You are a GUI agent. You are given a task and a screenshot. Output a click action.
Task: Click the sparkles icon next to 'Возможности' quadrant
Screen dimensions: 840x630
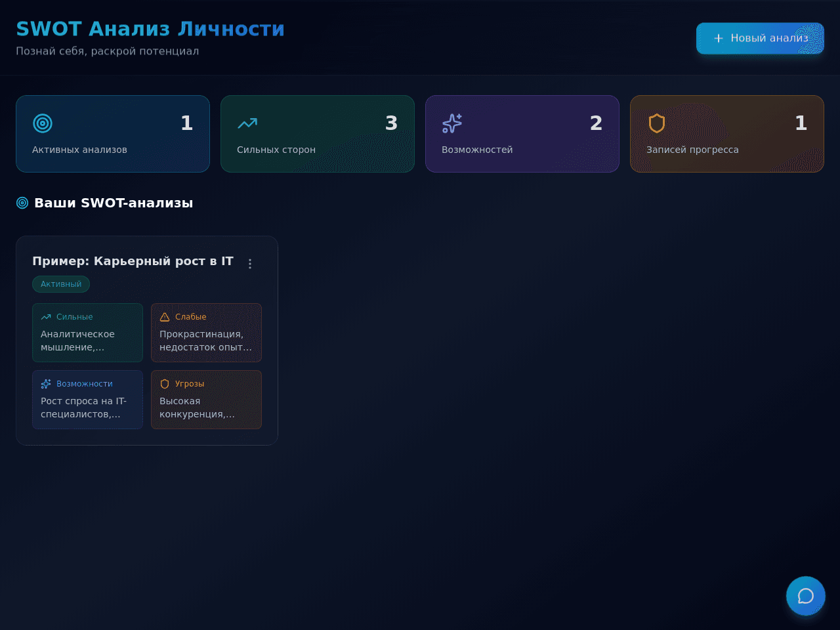pyautogui.click(x=46, y=384)
